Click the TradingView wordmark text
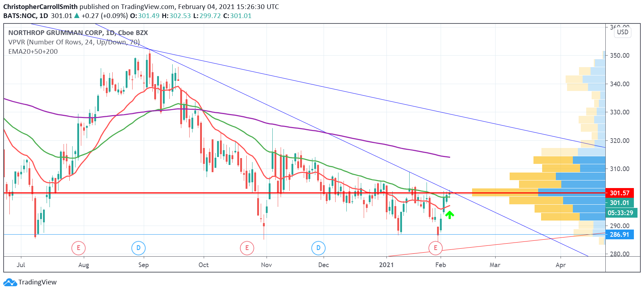 click(38, 282)
